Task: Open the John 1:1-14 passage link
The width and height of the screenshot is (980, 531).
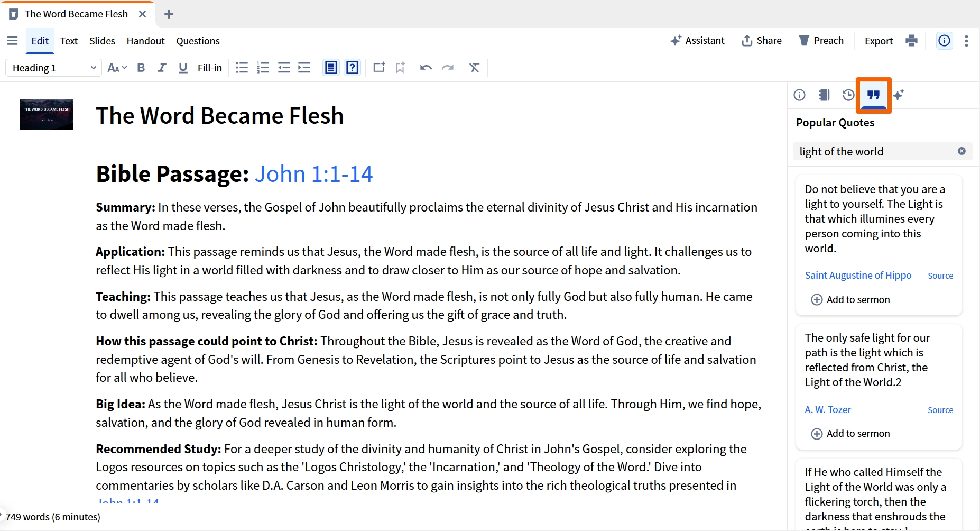Action: click(x=314, y=174)
